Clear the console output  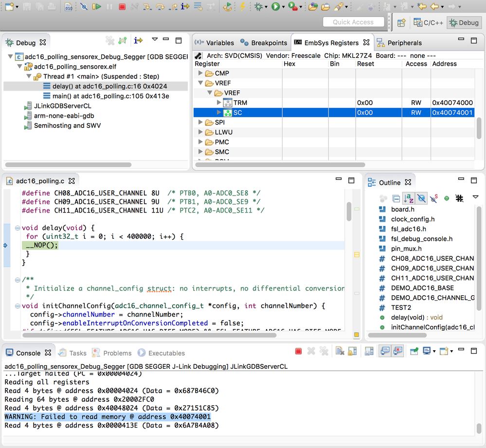(x=340, y=351)
